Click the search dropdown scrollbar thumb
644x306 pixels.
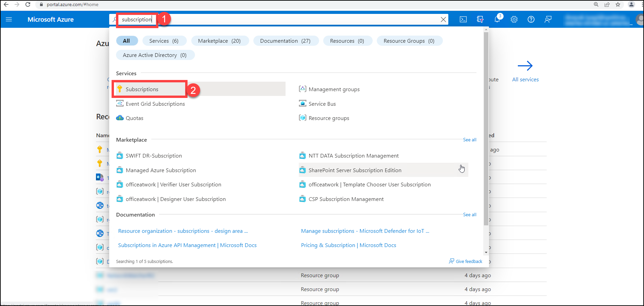pos(486,129)
